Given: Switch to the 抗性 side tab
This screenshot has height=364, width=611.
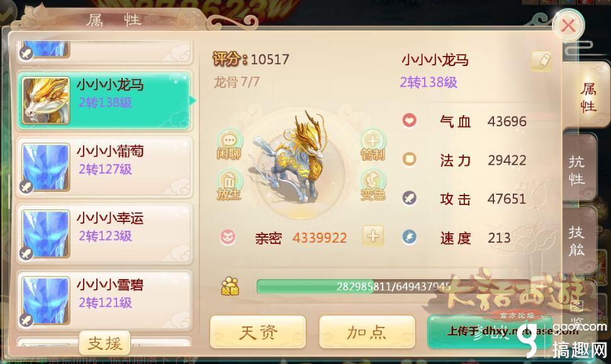Looking at the screenshot, I should coord(579,170).
